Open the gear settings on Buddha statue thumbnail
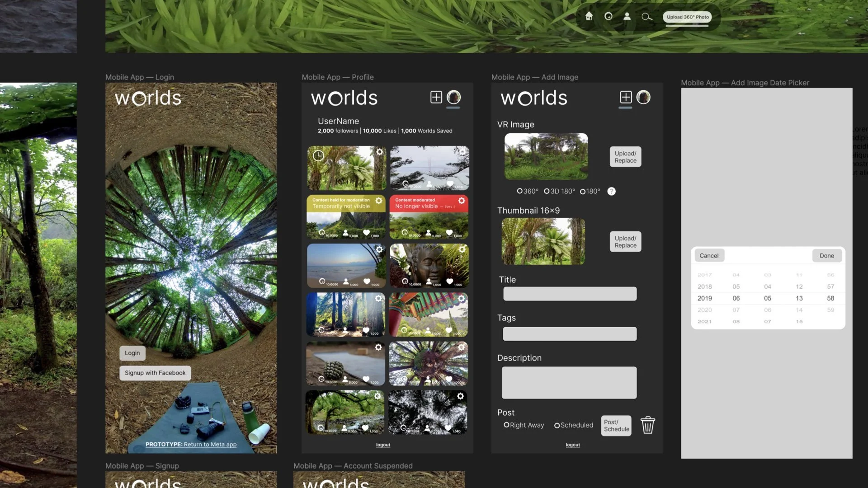This screenshot has width=868, height=488. (x=462, y=249)
